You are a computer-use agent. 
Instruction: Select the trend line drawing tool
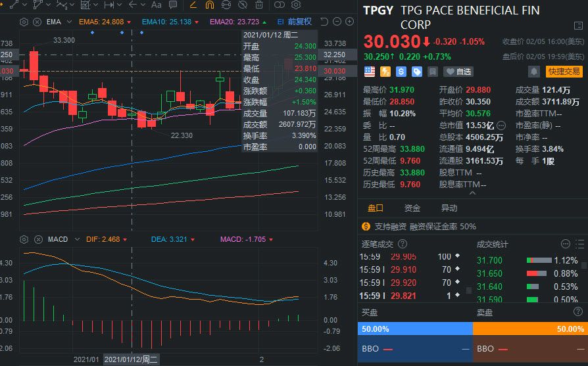pos(14,5)
